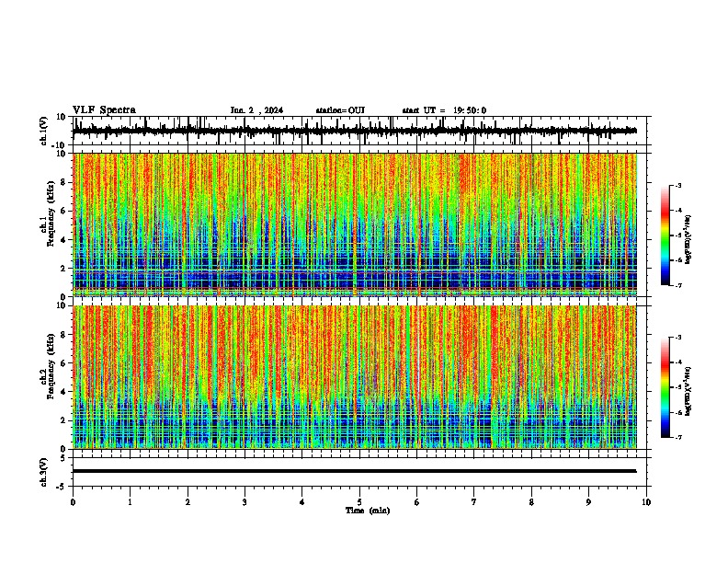Image resolution: width=728 pixels, height=563 pixels.
Task: Click the time-axis tick label "7"
Action: (474, 502)
